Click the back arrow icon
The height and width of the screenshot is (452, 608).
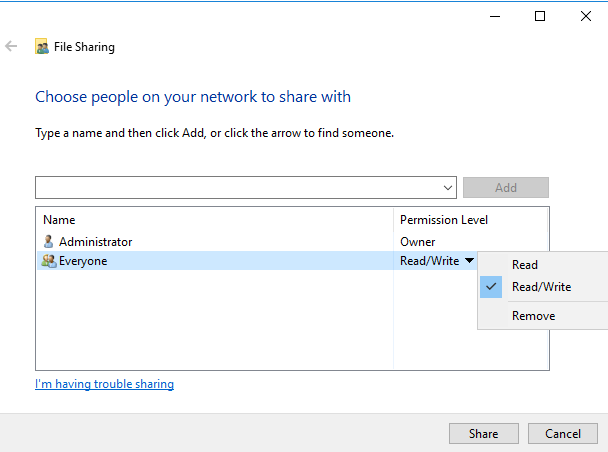(11, 46)
